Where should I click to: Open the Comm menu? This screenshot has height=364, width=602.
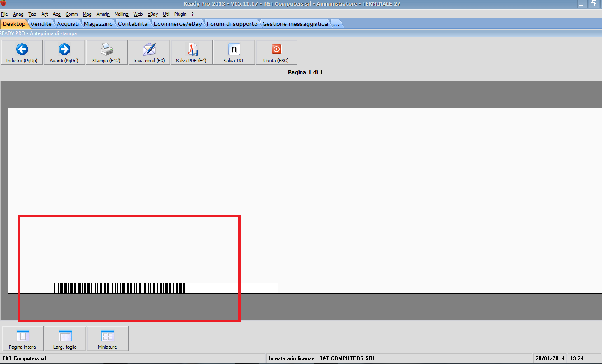(x=72, y=14)
